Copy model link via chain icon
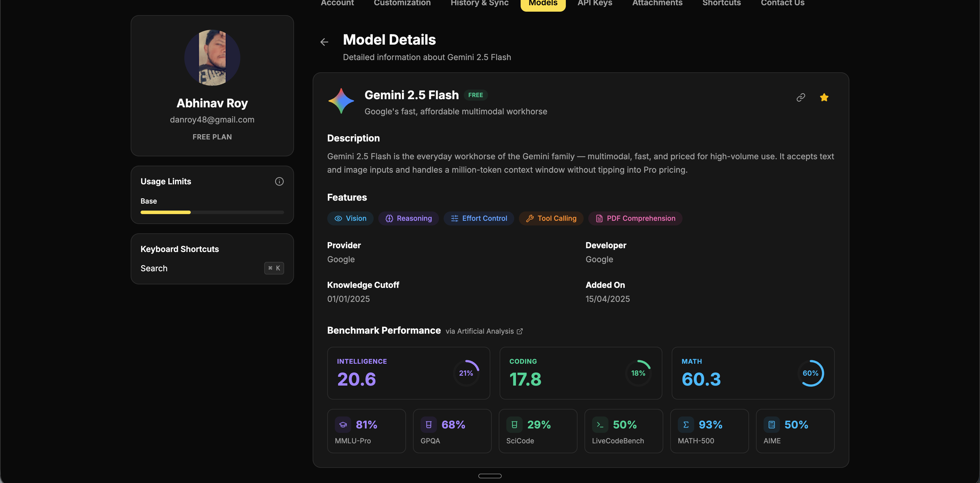This screenshot has height=483, width=980. point(801,97)
